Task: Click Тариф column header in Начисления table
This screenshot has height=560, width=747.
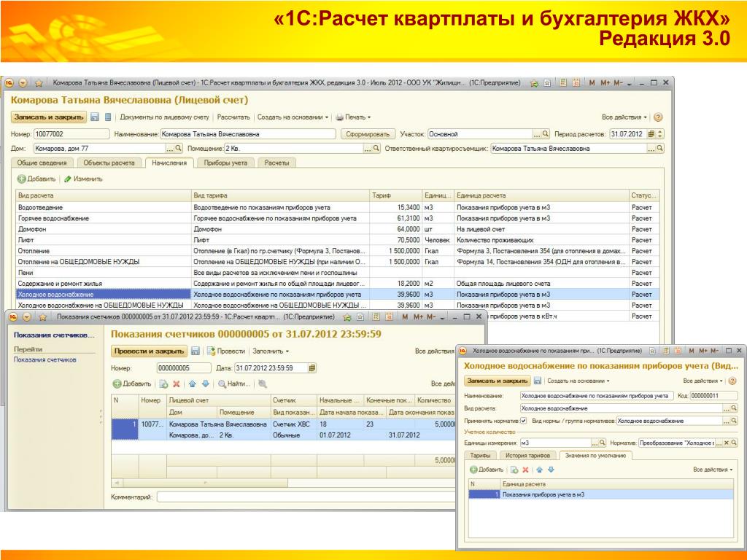Action: [x=396, y=195]
